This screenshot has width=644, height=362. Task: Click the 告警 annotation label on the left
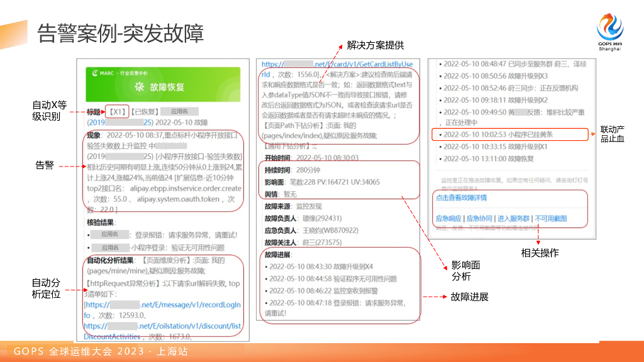click(x=45, y=165)
